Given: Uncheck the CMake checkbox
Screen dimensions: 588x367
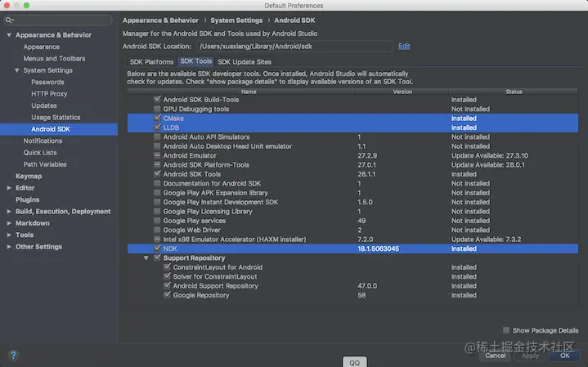Looking at the screenshot, I should click(157, 118).
